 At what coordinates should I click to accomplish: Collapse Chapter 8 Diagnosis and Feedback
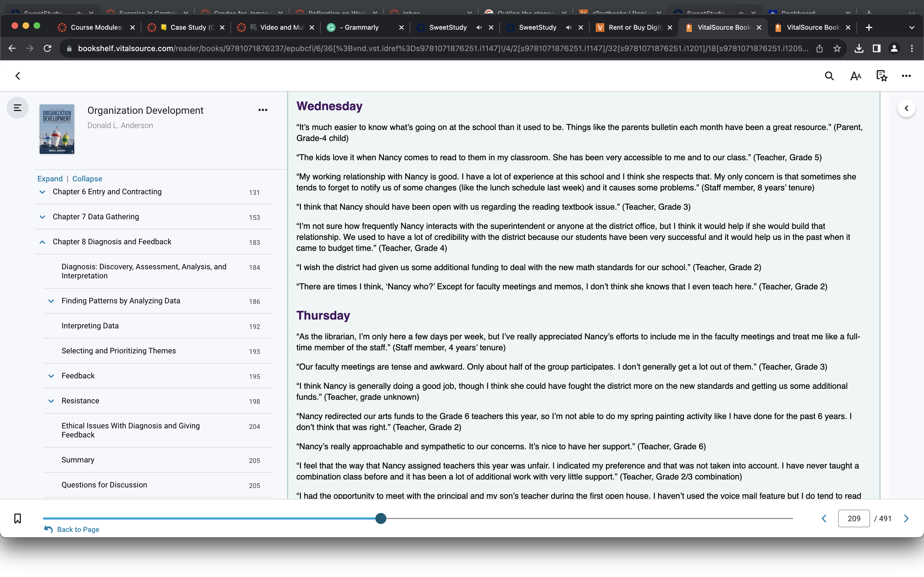click(42, 242)
